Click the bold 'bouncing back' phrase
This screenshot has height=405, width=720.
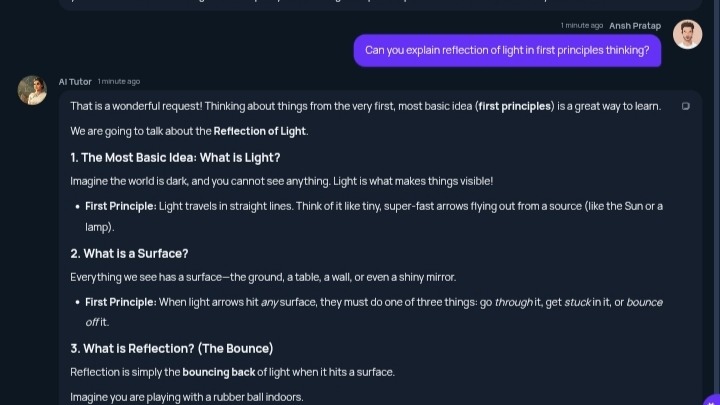(x=219, y=372)
